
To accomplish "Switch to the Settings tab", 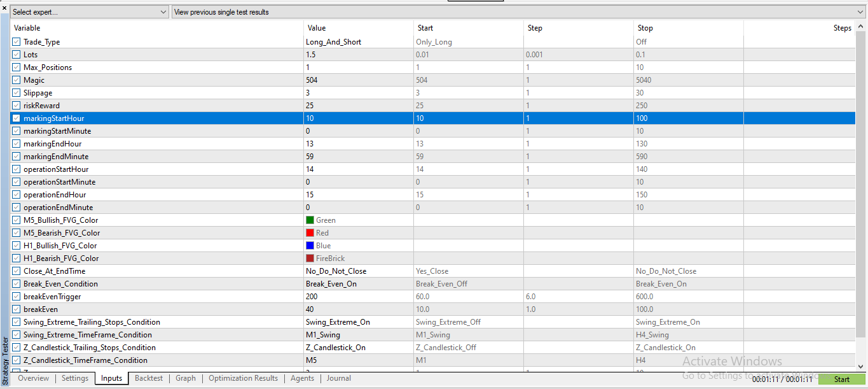I will (74, 378).
